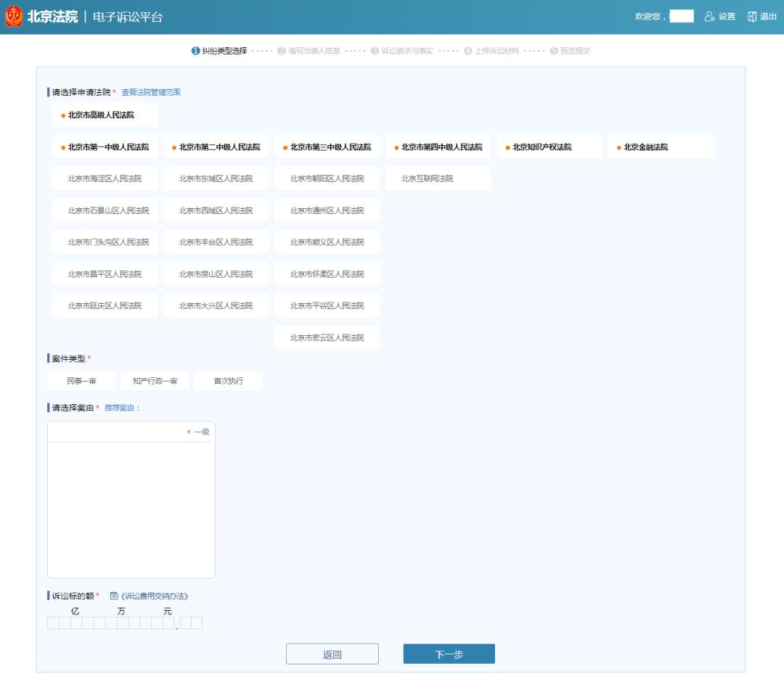The height and width of the screenshot is (687, 784).
Task: Choose 北京市房山区人民法院
Action: pos(216,273)
